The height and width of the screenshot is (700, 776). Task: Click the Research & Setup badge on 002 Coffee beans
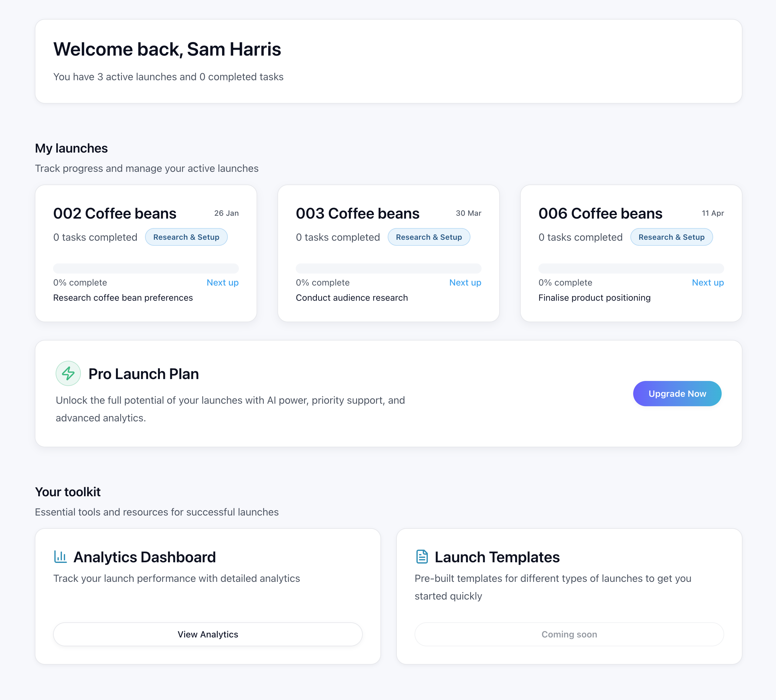tap(186, 237)
